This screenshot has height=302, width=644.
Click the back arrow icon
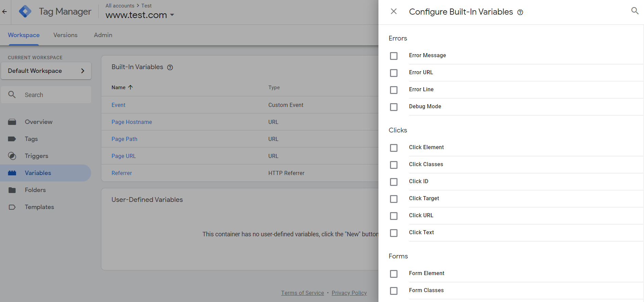tap(5, 12)
